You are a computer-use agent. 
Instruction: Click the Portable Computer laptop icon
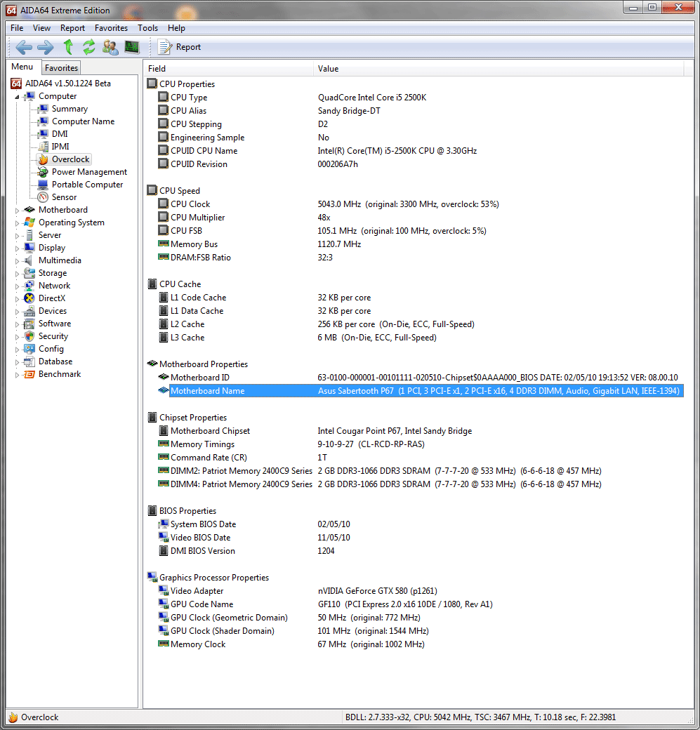(43, 185)
